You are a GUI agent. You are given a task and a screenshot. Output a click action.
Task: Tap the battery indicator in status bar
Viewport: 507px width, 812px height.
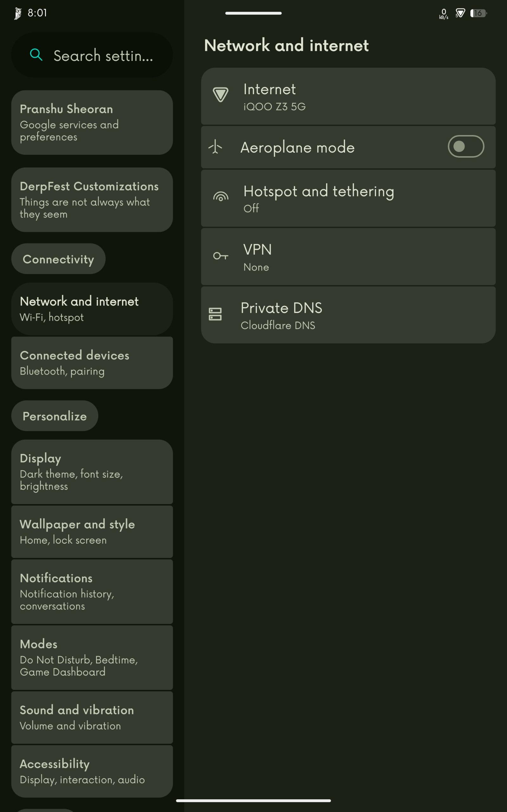478,13
